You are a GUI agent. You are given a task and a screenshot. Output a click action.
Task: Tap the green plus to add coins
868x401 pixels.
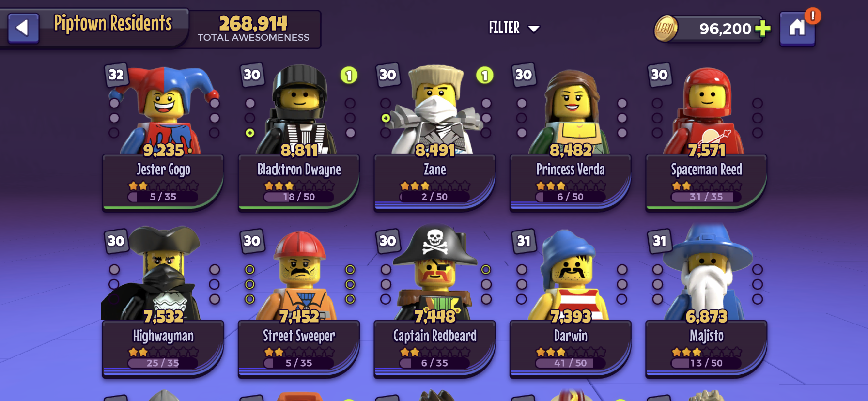762,29
